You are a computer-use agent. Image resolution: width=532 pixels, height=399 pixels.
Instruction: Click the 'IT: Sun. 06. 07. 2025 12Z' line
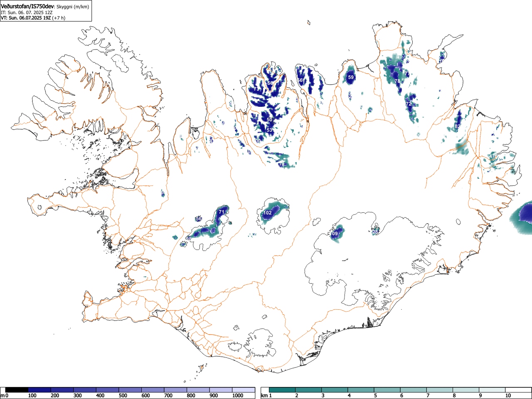coord(27,12)
